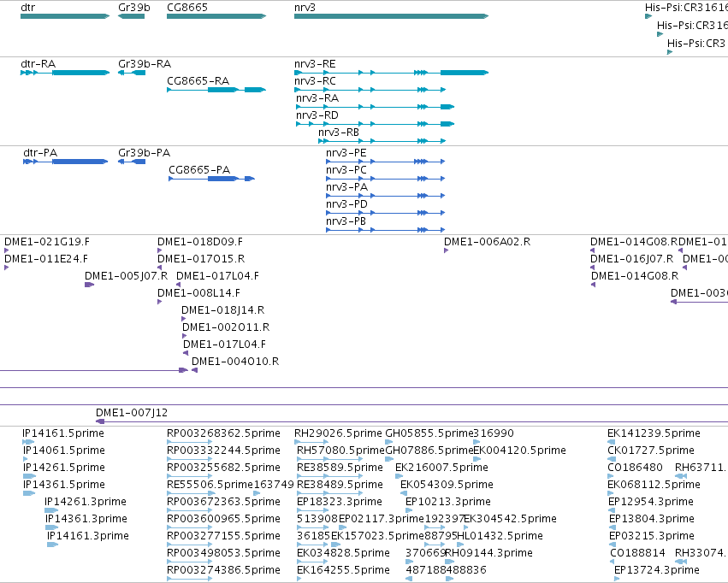Viewport: 728px width, 583px height.
Task: Select the Gr39b gene glyph
Action: [132, 16]
